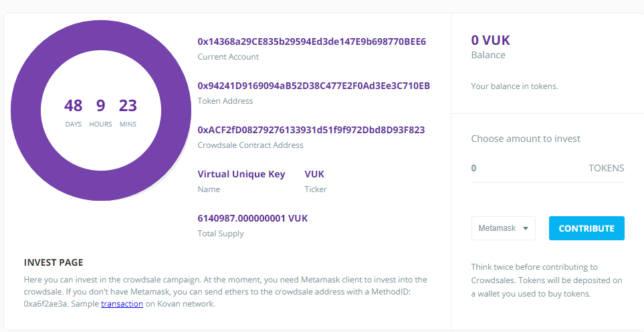Click the Virtual Unique Key token name

point(241,174)
